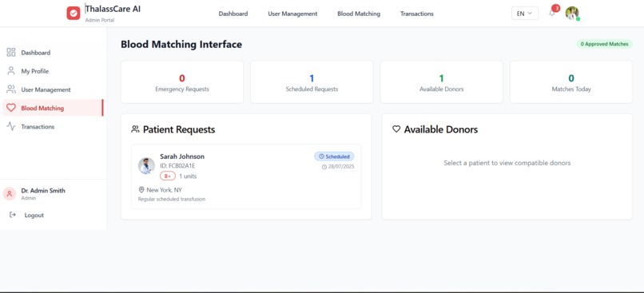
Task: Open the Transactions label in sidebar
Action: click(38, 127)
